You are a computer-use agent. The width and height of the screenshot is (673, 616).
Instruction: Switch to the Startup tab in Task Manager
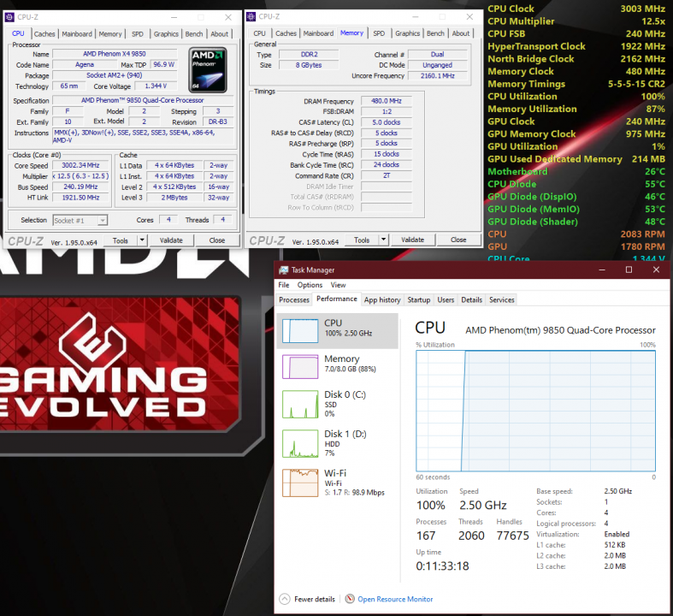(x=418, y=300)
